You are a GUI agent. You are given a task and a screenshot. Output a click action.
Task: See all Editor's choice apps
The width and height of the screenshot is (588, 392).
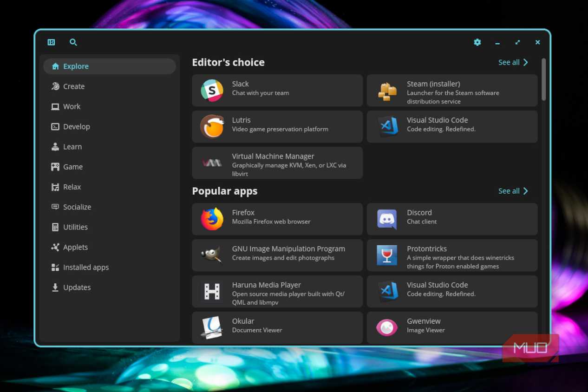[x=513, y=62]
